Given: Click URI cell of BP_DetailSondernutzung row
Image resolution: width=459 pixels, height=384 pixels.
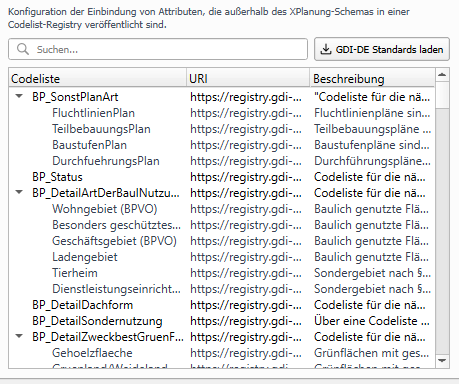Looking at the screenshot, I should coord(246,321).
